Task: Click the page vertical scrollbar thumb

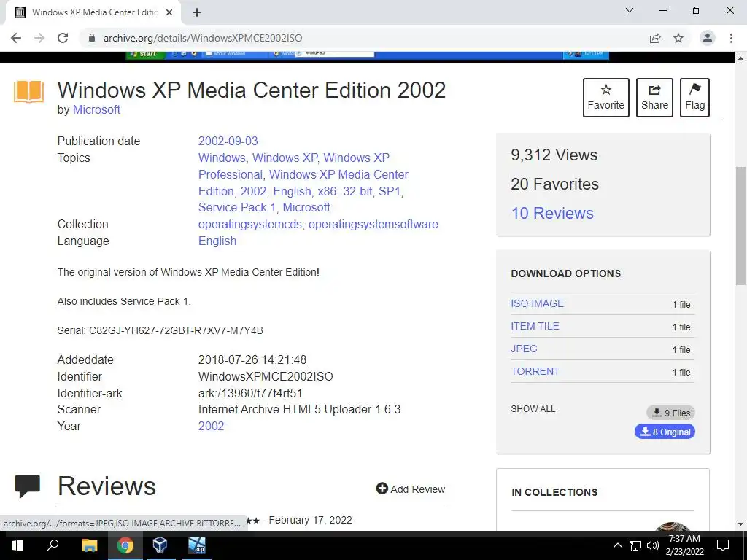Action: (741, 226)
